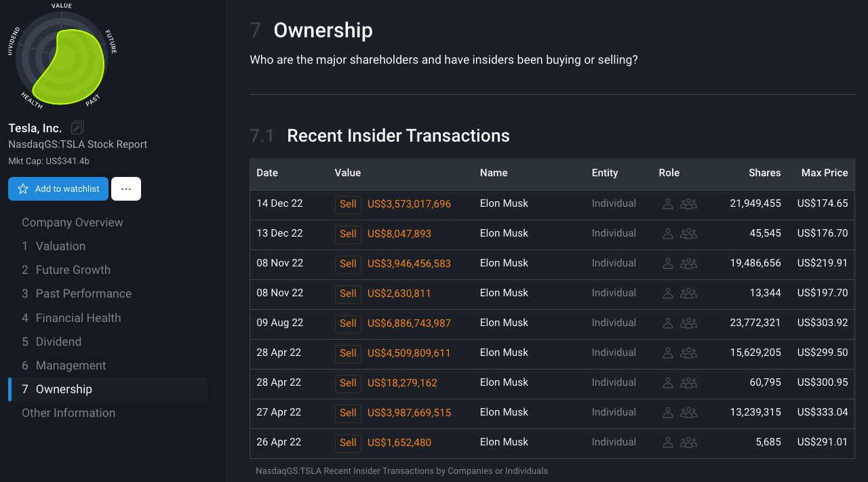Image resolution: width=868 pixels, height=482 pixels.
Task: Click the snowflake radar chart
Action: pyautogui.click(x=62, y=57)
